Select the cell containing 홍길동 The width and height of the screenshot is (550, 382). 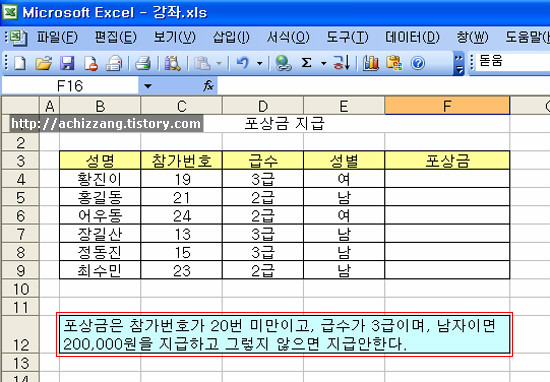point(100,197)
